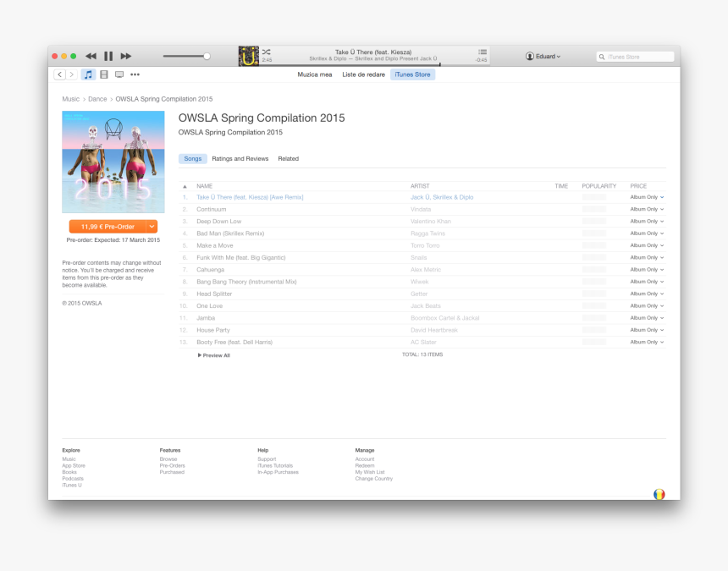The height and width of the screenshot is (571, 728).
Task: Open the Dance breadcrumb link
Action: pos(97,99)
